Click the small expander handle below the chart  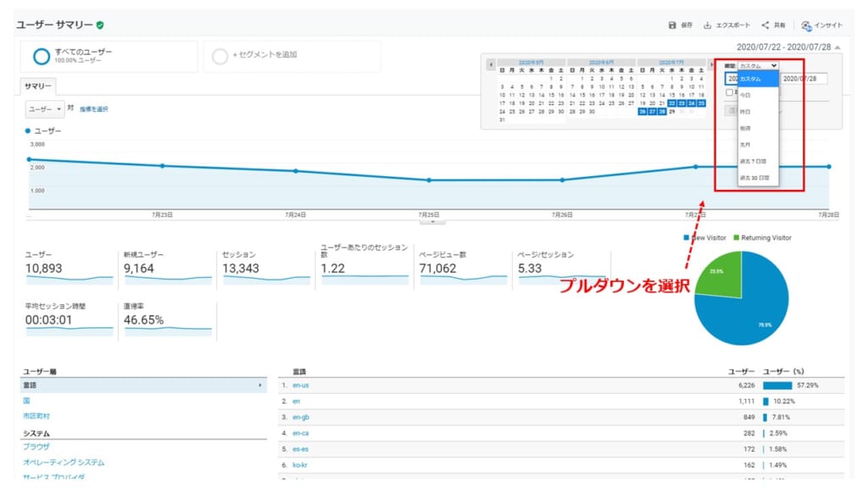[433, 221]
